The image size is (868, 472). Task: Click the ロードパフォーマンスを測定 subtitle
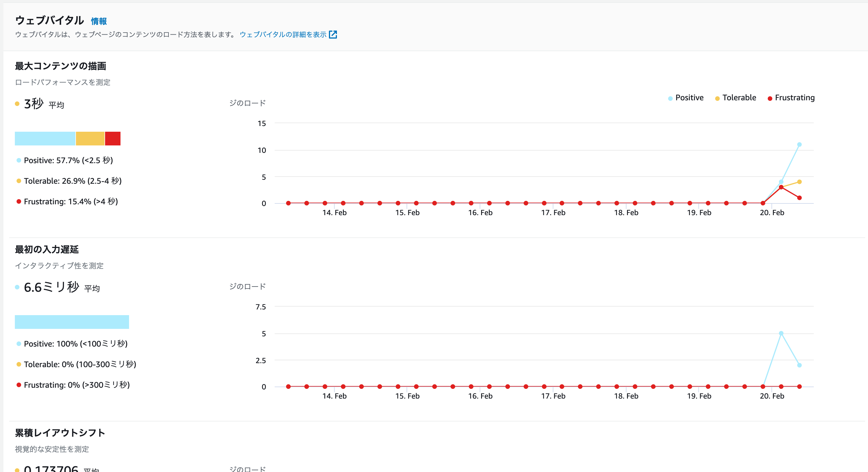(63, 82)
